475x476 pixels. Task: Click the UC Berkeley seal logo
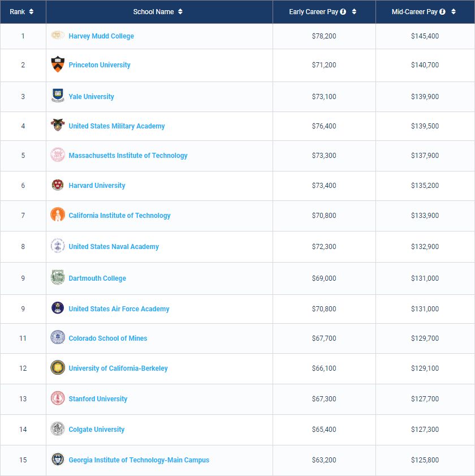tap(58, 367)
